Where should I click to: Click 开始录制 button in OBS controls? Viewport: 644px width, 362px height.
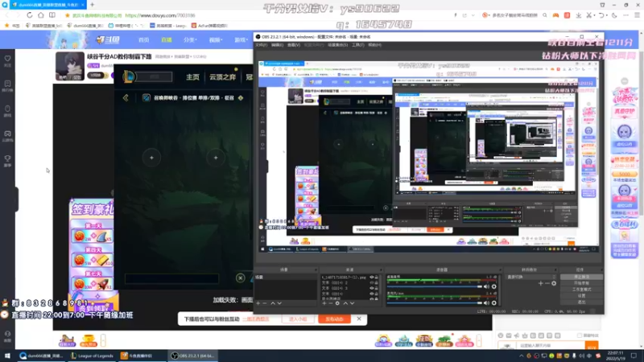tap(581, 283)
